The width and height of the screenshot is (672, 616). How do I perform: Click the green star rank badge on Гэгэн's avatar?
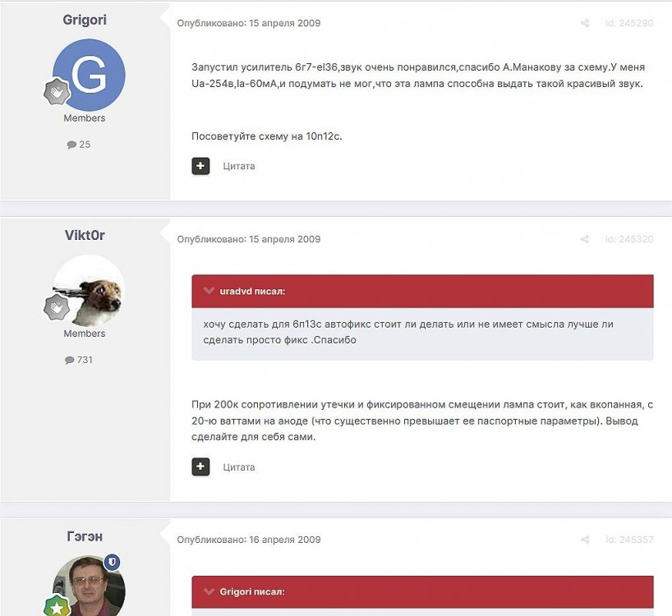point(57,607)
